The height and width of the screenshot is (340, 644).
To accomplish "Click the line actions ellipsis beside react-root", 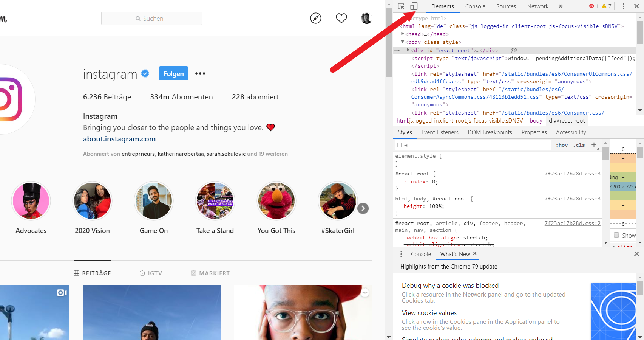I will coord(397,50).
